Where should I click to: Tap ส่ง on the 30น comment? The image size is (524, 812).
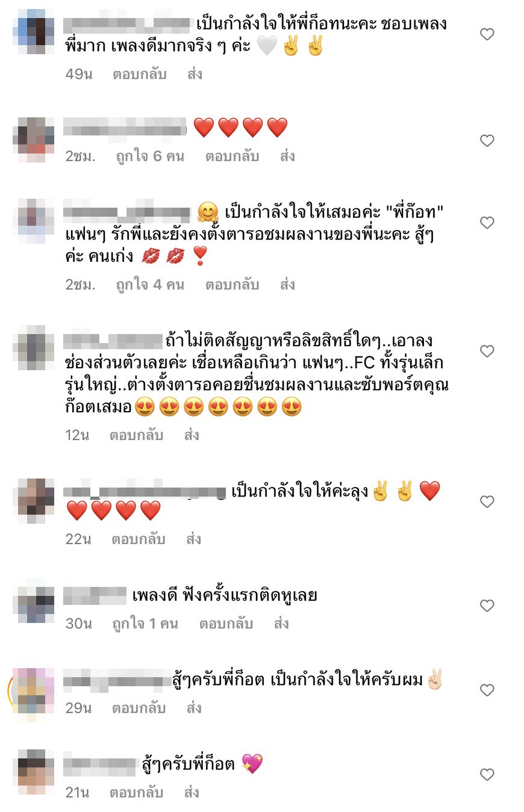click(281, 624)
